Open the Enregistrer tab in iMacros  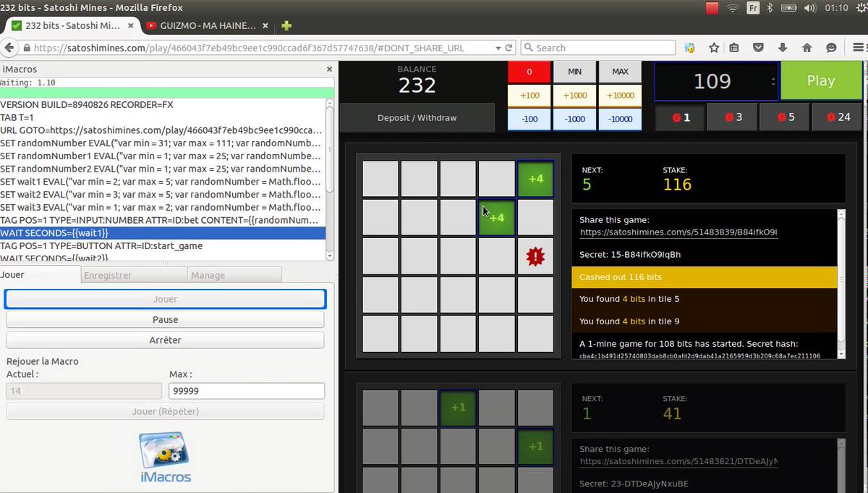pos(134,275)
